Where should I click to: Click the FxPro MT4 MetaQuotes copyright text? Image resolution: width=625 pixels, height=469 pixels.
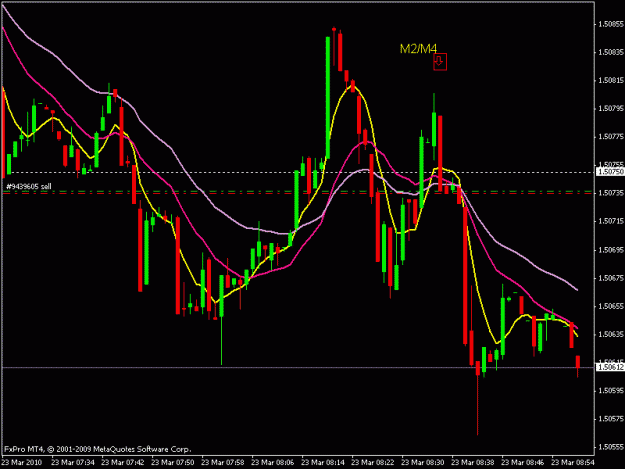(98, 449)
